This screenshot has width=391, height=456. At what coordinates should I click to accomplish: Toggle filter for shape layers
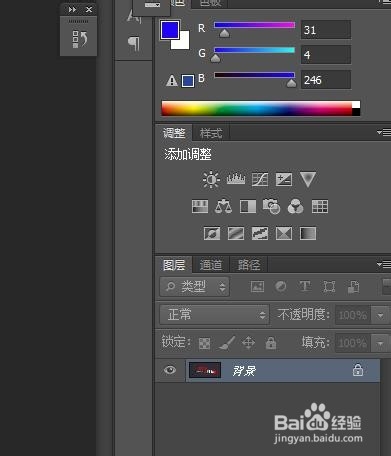click(329, 287)
